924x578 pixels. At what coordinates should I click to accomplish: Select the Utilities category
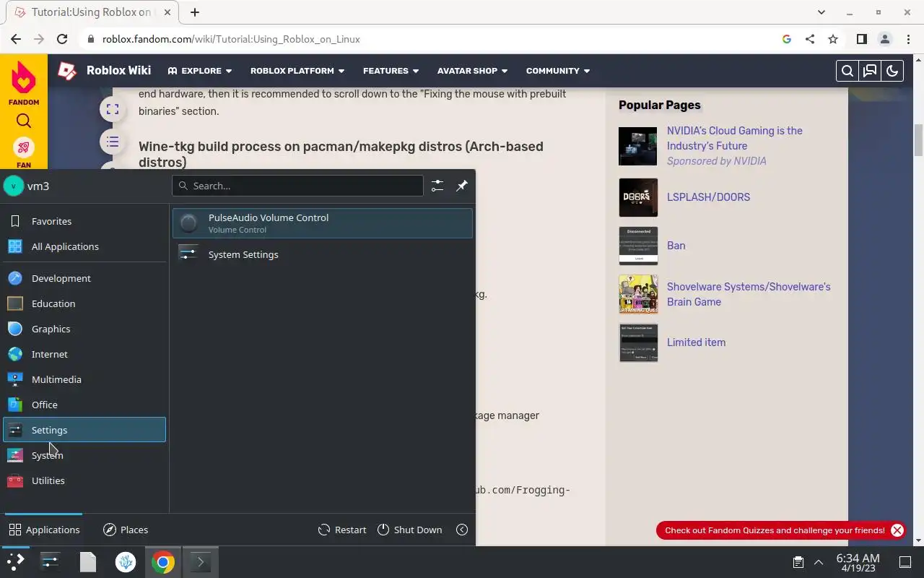[84, 480]
